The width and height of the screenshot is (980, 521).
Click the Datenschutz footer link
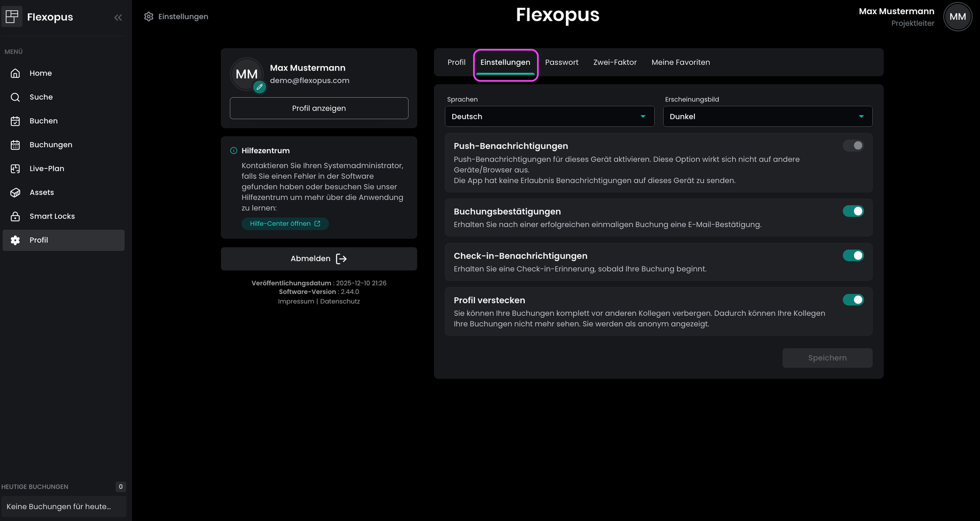tap(340, 302)
